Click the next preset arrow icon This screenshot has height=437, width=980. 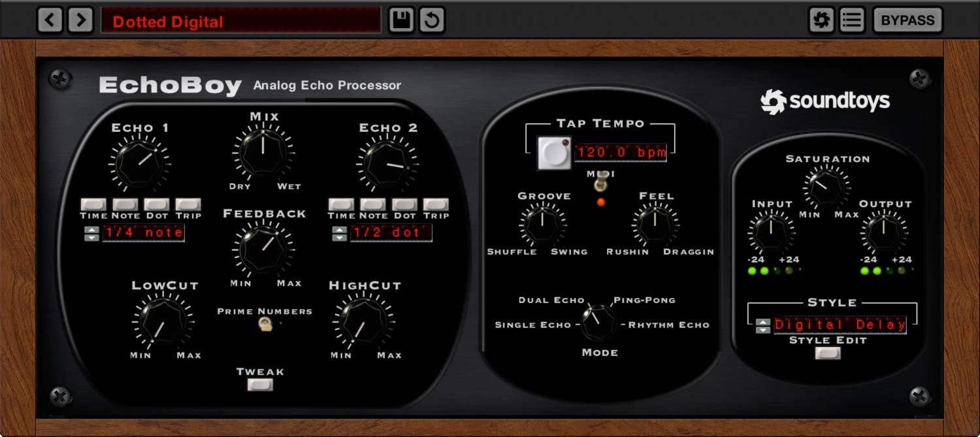pos(80,20)
